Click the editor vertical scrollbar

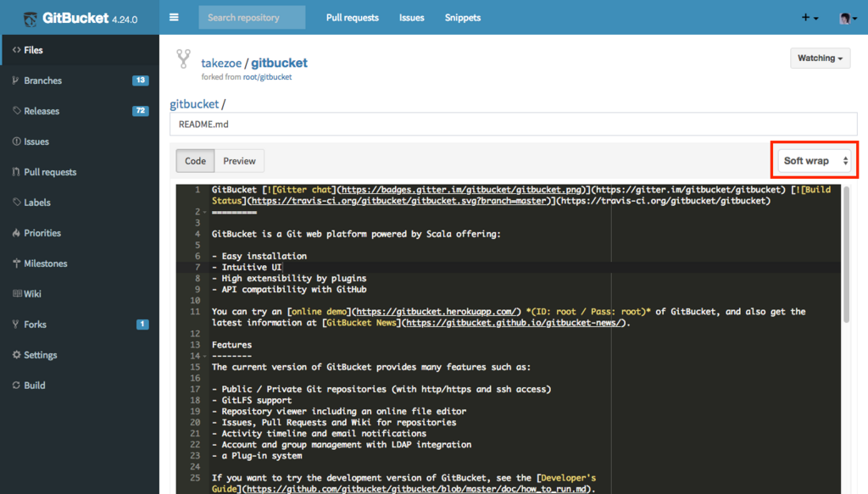click(846, 254)
